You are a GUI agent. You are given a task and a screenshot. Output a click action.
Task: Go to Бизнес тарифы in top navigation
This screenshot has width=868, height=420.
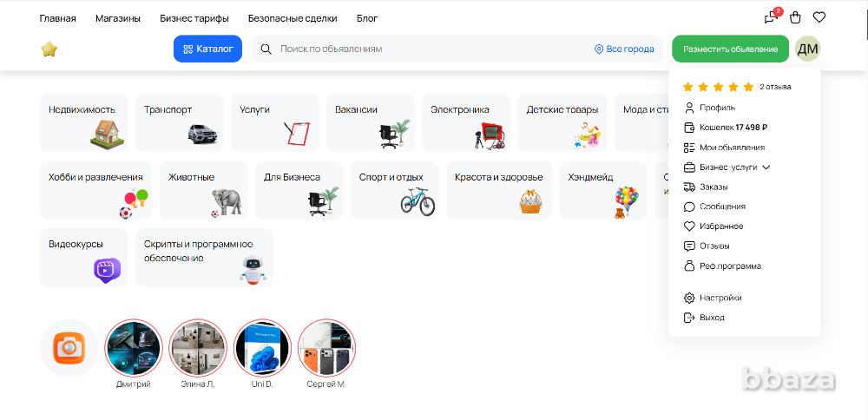point(194,18)
